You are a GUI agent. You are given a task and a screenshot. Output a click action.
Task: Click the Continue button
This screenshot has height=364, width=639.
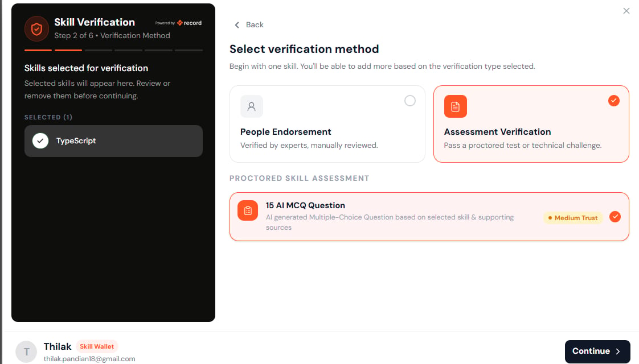click(x=597, y=351)
